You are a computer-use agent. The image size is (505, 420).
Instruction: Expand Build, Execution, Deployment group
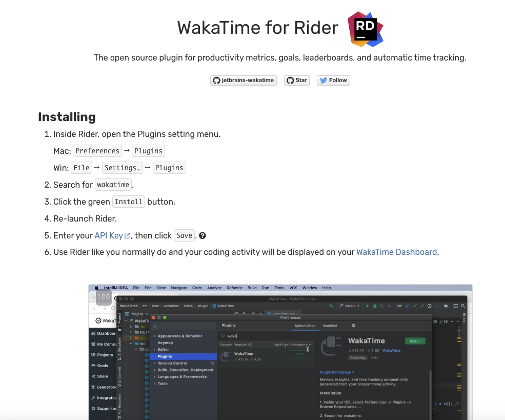(155, 370)
